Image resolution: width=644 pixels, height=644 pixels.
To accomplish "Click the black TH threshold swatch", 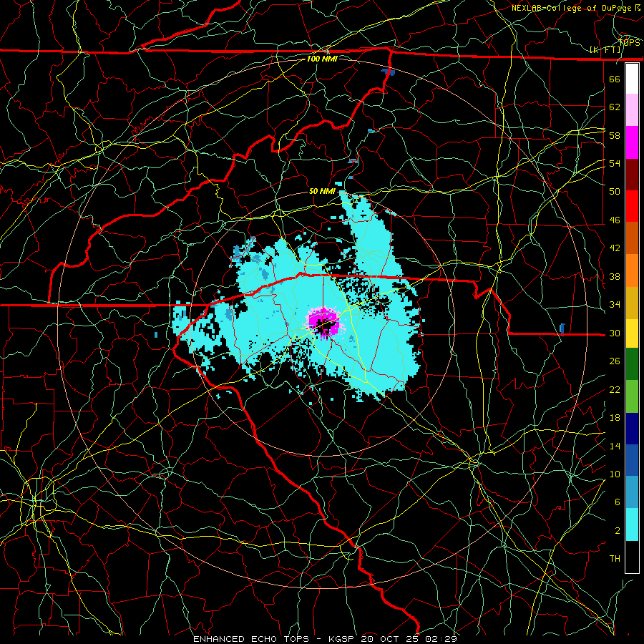I will pos(632,557).
